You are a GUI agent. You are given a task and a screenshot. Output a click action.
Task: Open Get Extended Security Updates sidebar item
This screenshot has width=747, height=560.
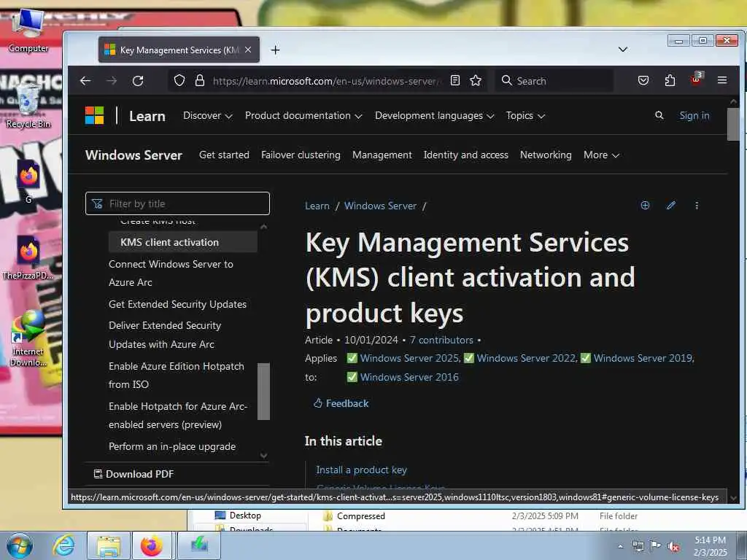177,304
